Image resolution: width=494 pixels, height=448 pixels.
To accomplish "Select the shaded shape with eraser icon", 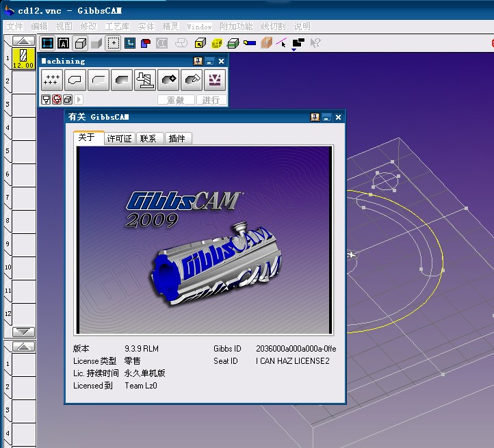I will (192, 80).
